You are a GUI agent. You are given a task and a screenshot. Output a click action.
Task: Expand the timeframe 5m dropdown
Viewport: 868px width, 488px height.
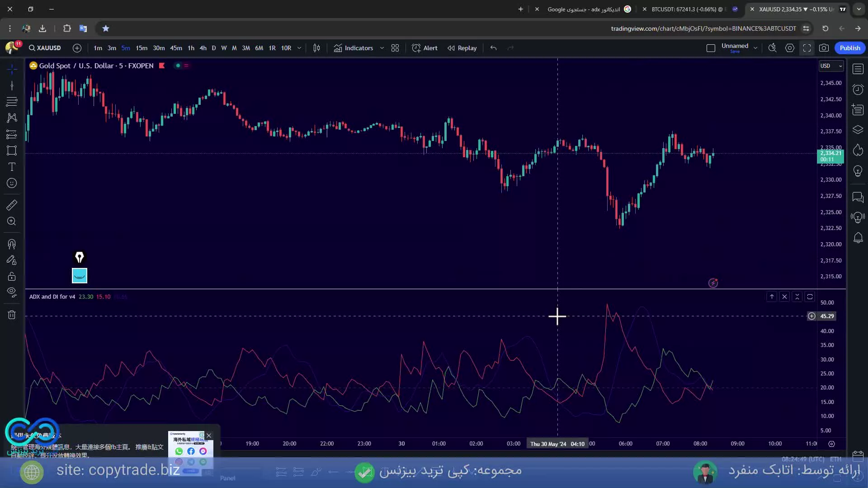(299, 47)
